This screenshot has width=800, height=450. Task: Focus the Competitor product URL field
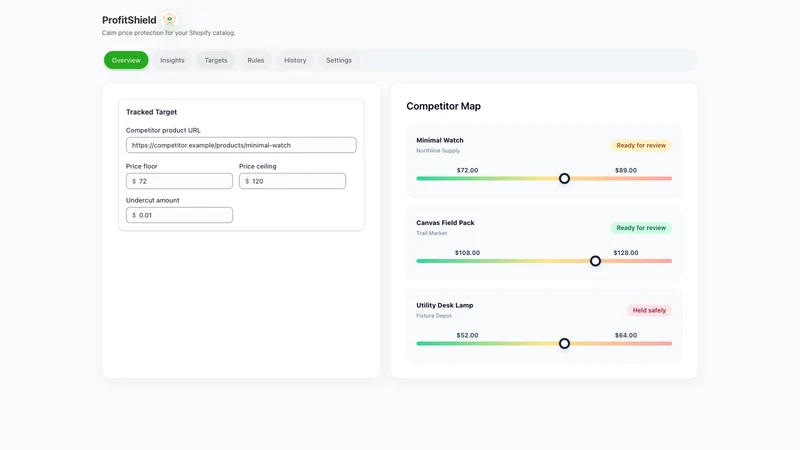click(241, 145)
